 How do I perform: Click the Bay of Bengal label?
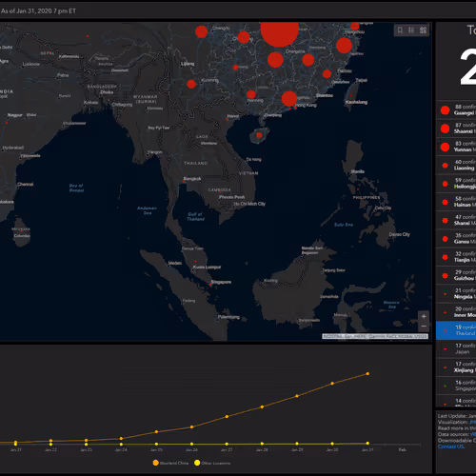[76, 188]
